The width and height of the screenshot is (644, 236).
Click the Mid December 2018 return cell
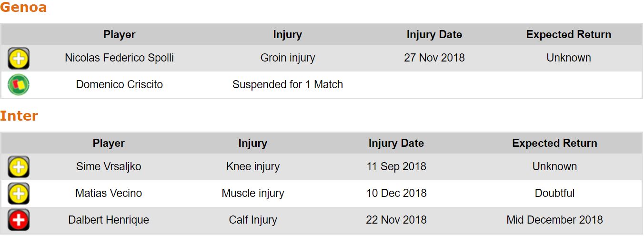click(x=554, y=220)
